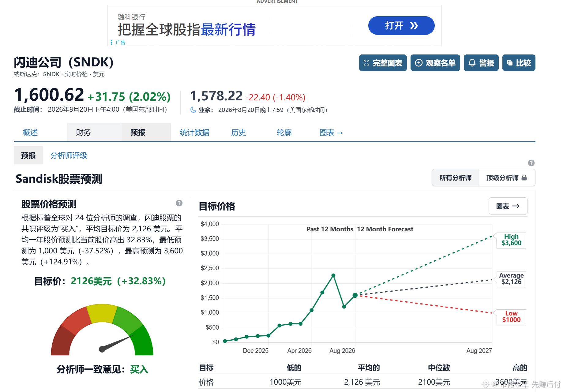
Task: Click the Low $1000 forecast label
Action: pos(511,317)
